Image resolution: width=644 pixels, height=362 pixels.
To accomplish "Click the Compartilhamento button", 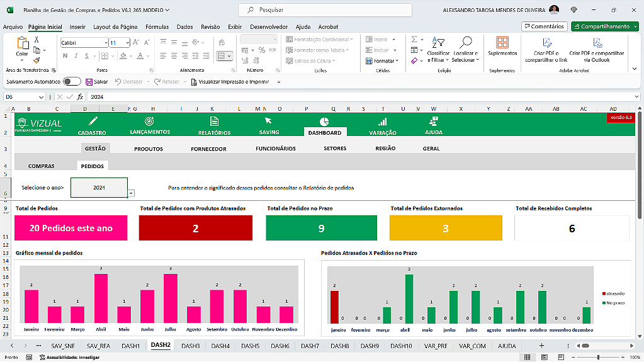I will pos(604,26).
